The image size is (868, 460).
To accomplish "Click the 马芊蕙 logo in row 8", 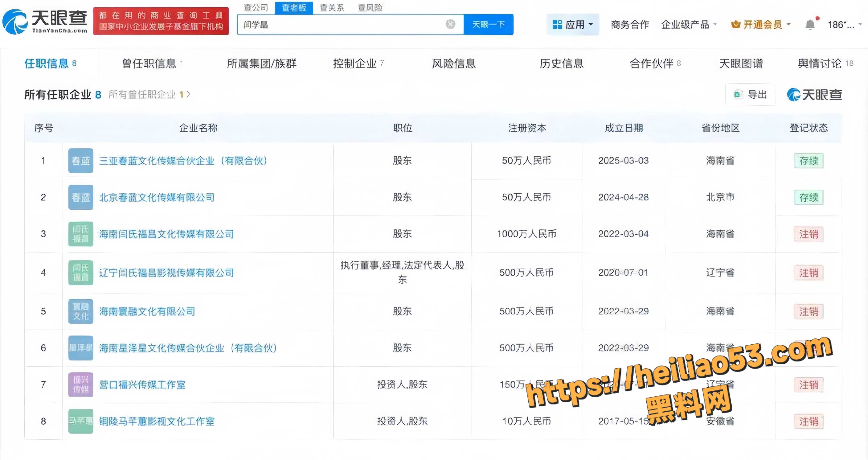I will pos(81,421).
